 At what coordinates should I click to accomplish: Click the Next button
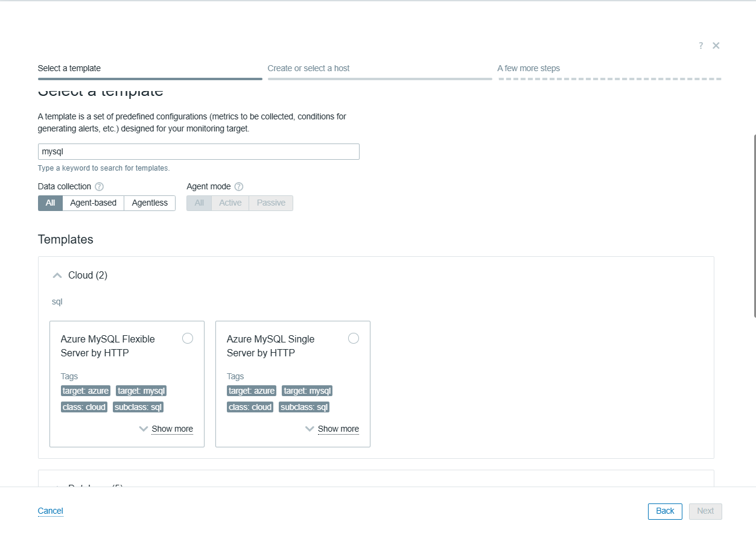[x=705, y=511]
